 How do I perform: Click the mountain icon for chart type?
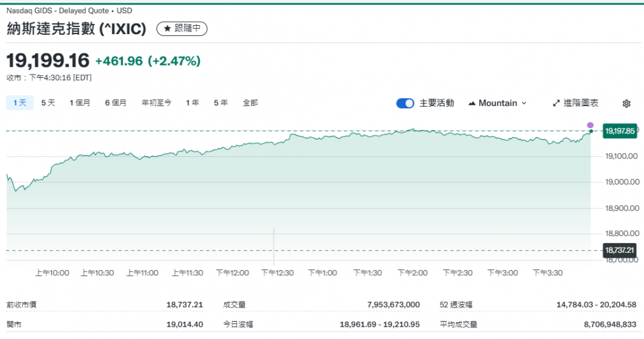(472, 103)
